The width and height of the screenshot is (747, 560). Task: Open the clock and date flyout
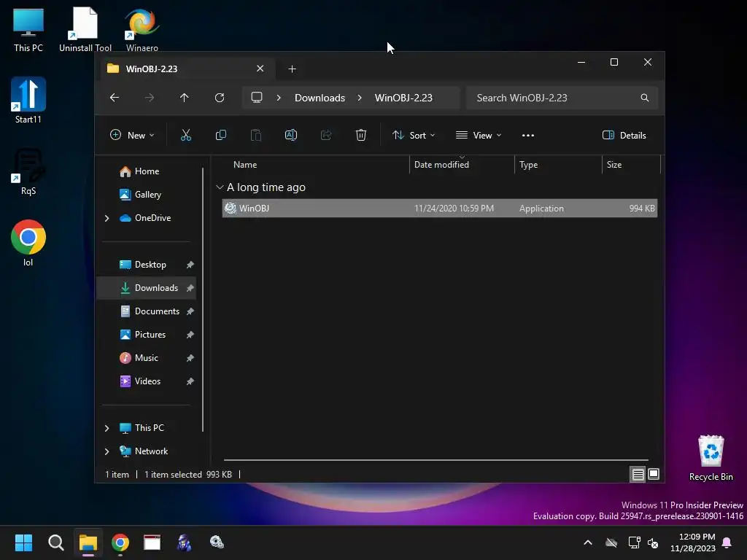(x=693, y=542)
